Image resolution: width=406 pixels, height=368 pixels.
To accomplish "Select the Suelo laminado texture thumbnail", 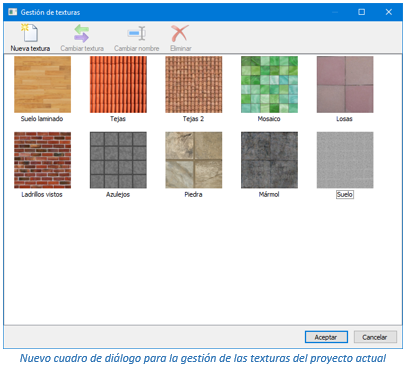I will [x=42, y=84].
